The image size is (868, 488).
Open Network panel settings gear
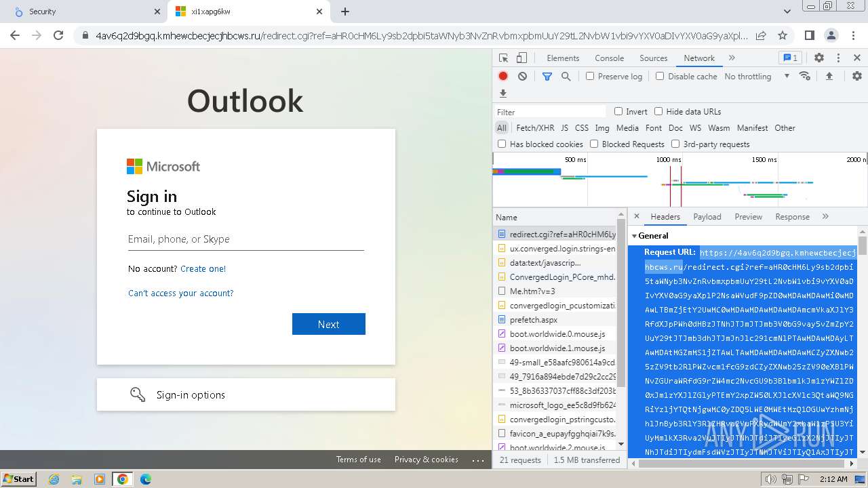(x=857, y=77)
